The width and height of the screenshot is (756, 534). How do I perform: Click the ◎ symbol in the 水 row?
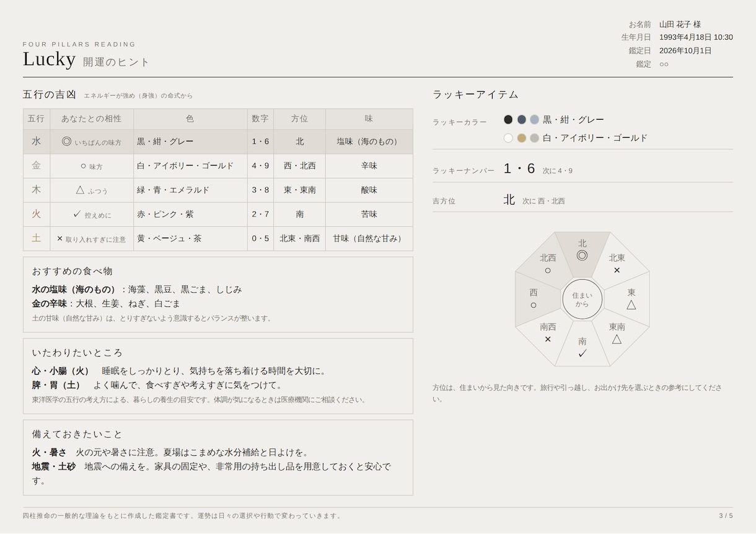point(67,141)
